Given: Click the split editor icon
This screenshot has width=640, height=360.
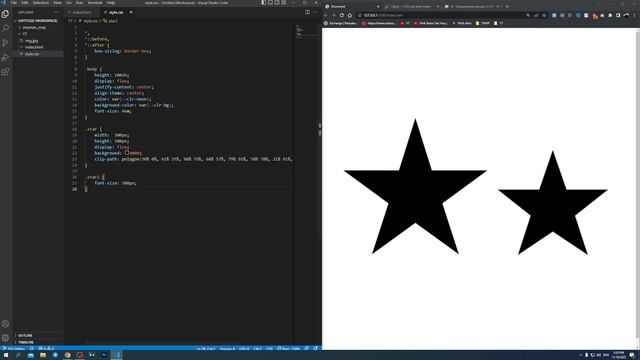Looking at the screenshot, I should coord(307,12).
